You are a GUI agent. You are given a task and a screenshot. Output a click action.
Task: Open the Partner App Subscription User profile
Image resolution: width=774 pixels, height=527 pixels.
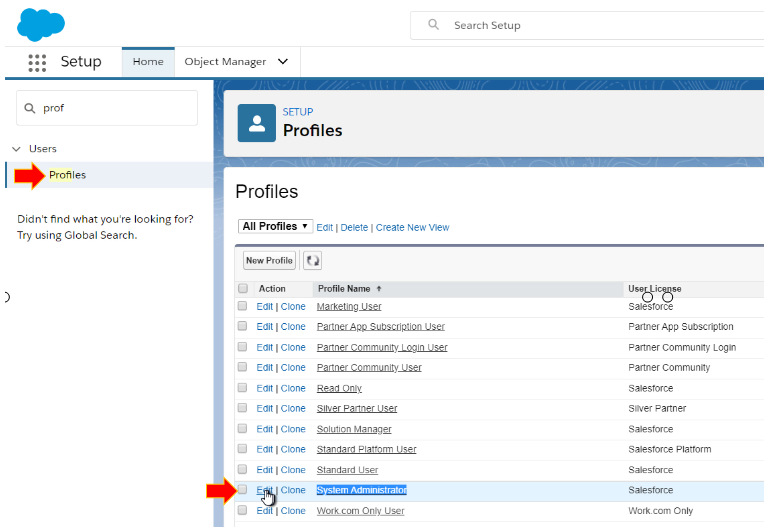tap(381, 327)
